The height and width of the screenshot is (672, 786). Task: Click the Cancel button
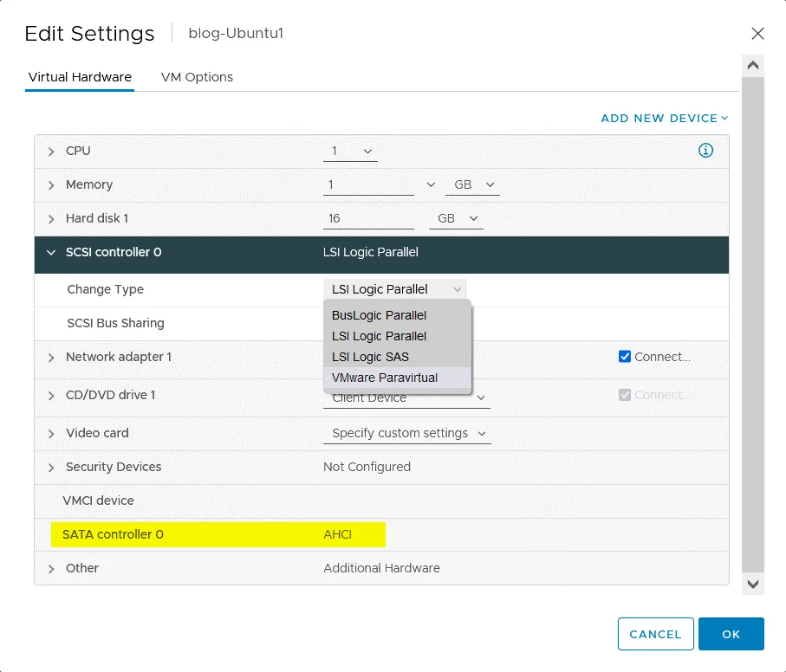655,634
